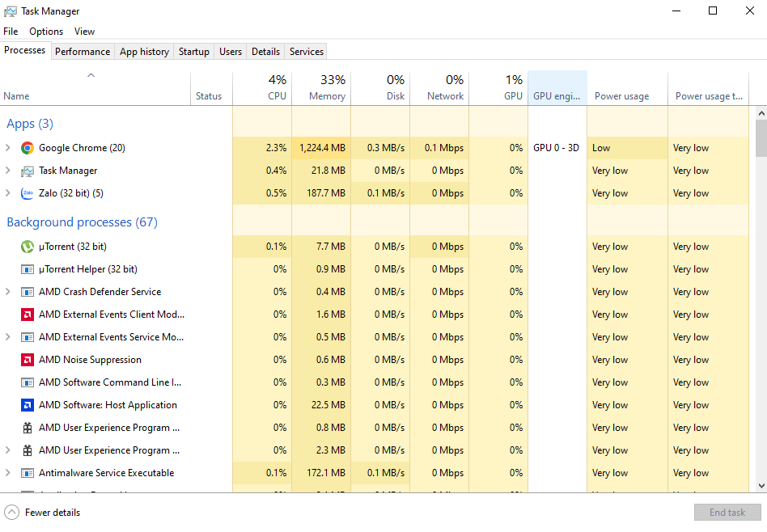Viewport: 767px width, 532px height.
Task: Open the Options menu
Action: 46,32
